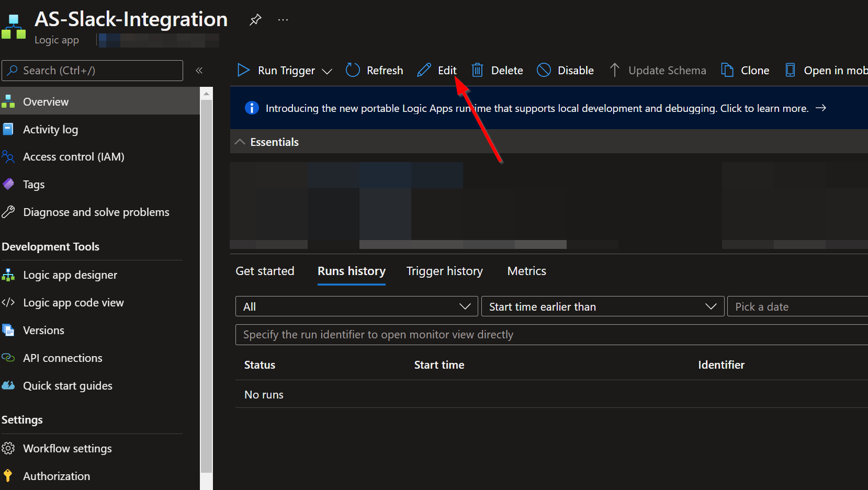
Task: Click the Pick a date field
Action: pos(797,306)
